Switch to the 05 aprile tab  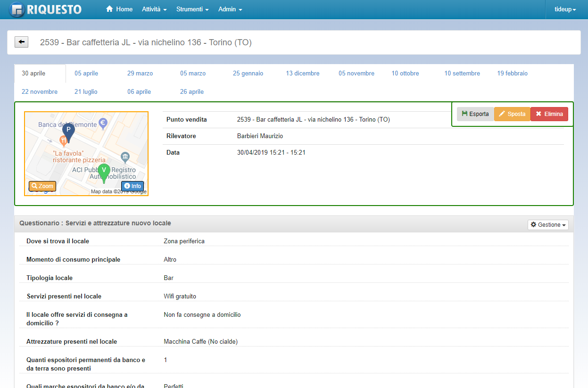pos(86,74)
